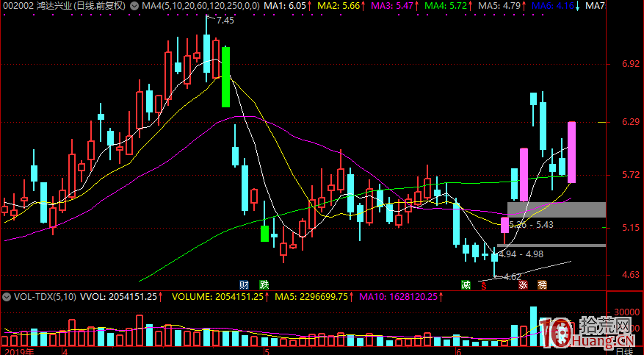
Task: Click the green 跌 event marker
Action: [264, 284]
